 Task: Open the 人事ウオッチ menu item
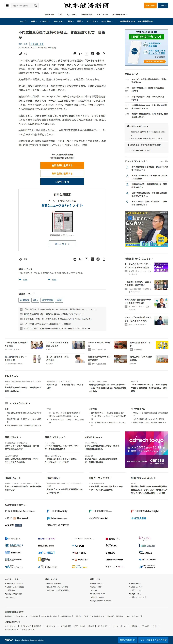[103, 14]
